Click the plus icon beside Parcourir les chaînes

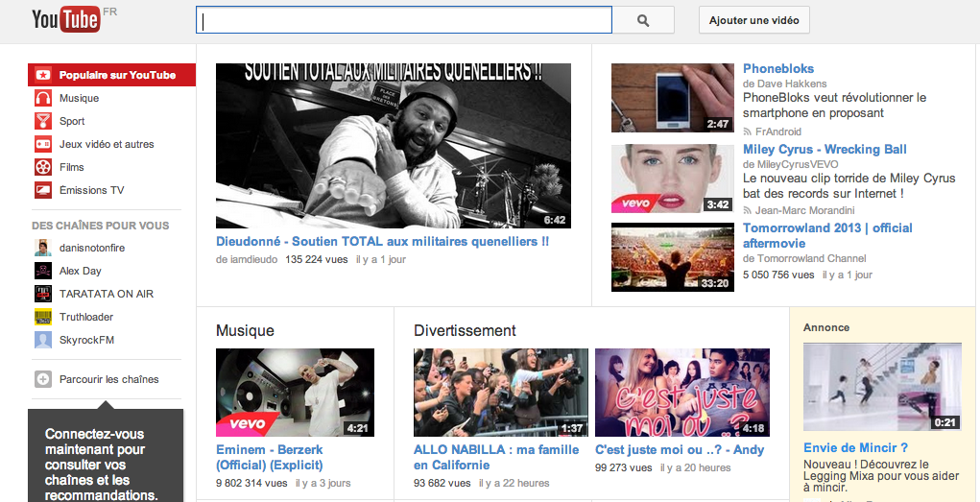pyautogui.click(x=43, y=379)
